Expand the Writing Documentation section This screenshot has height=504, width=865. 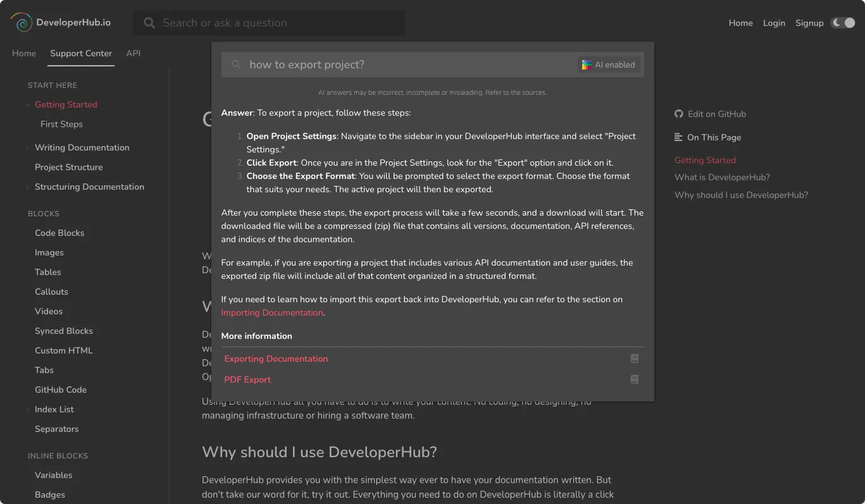(28, 148)
